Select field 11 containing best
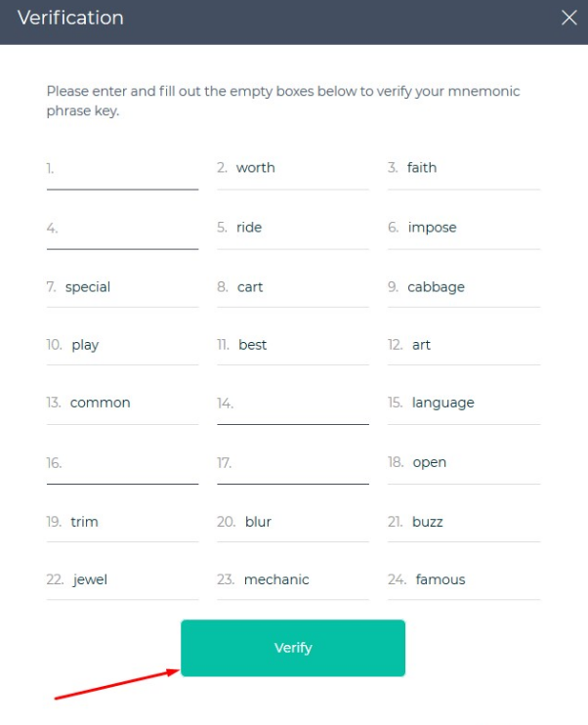Image resolution: width=588 pixels, height=725 pixels. click(293, 345)
